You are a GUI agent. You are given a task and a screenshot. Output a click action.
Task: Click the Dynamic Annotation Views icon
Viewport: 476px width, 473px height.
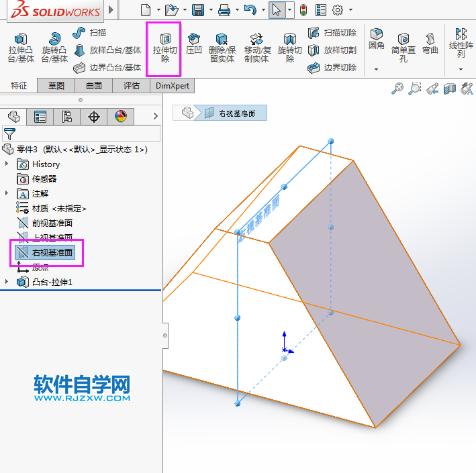pos(467,89)
